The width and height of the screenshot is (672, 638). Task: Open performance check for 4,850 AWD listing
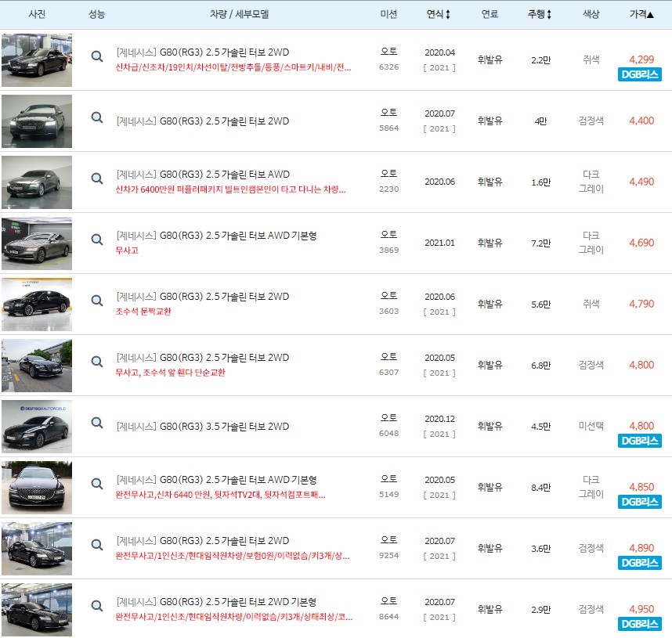97,483
